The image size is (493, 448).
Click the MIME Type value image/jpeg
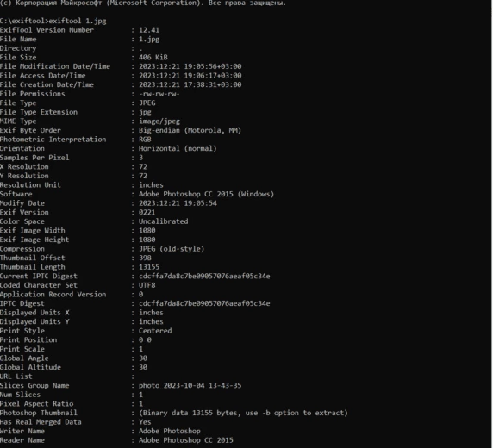[x=159, y=121]
